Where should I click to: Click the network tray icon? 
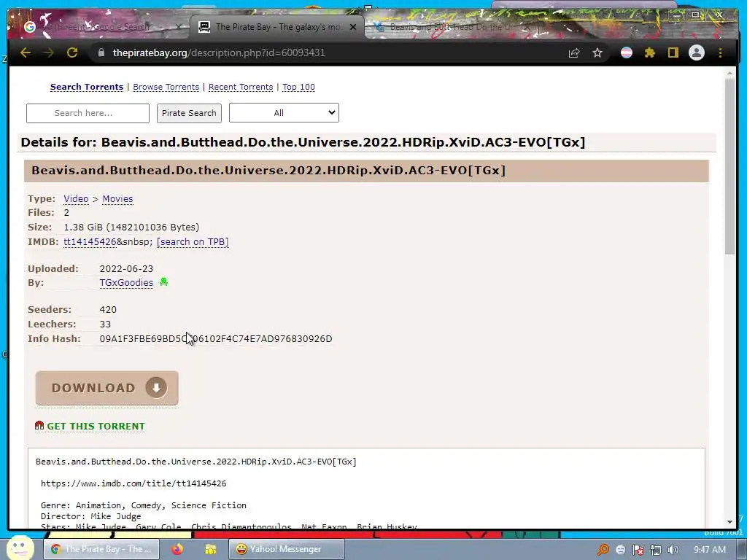656,550
